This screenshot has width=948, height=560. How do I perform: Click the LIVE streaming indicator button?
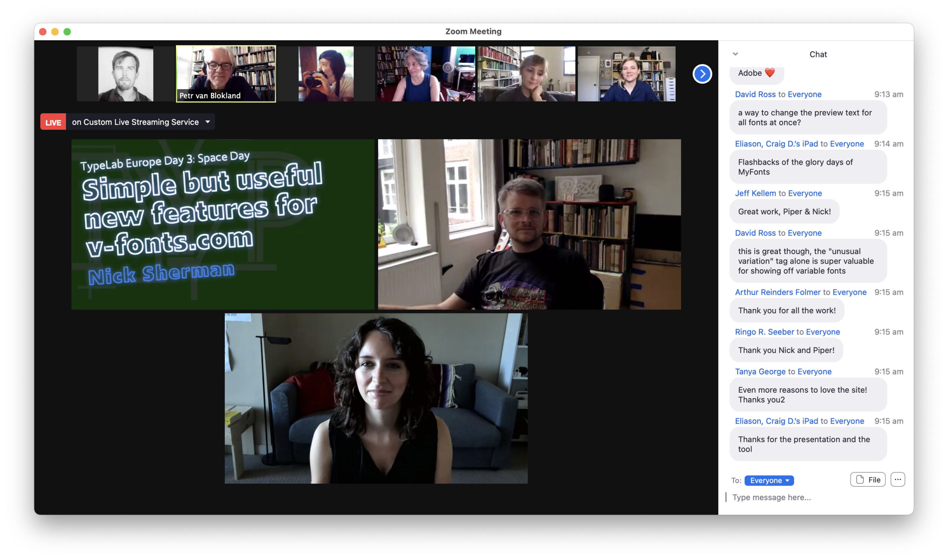pos(53,121)
